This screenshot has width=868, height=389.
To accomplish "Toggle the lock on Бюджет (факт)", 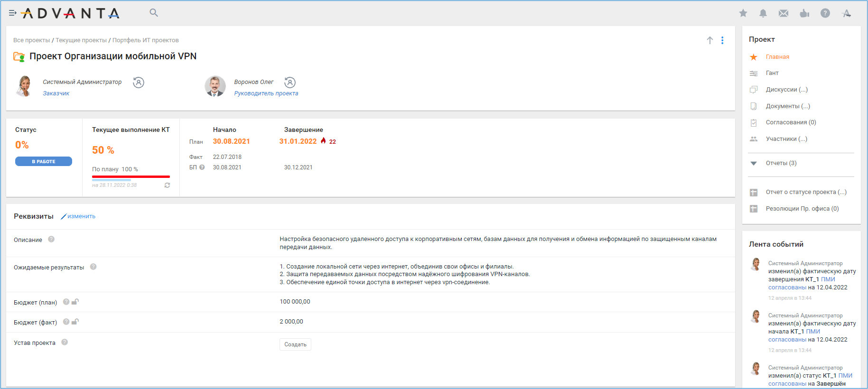I will [x=75, y=322].
